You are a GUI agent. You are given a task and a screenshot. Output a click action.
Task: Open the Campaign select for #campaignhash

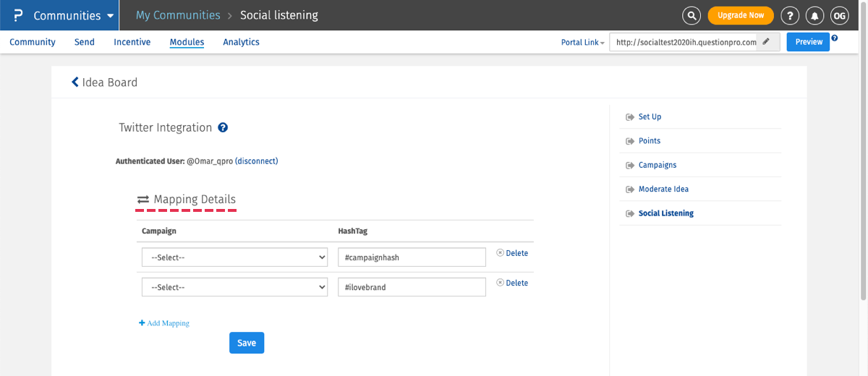[235, 257]
